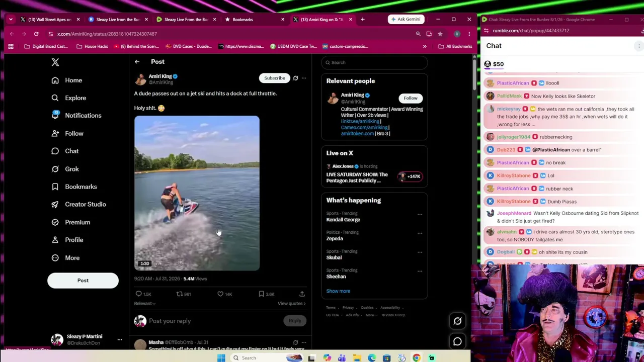Open the Chrome zoom magnifier icon

coord(418,34)
